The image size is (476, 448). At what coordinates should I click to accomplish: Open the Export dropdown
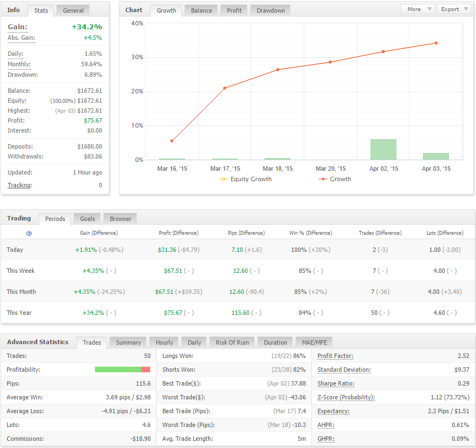pyautogui.click(x=453, y=9)
